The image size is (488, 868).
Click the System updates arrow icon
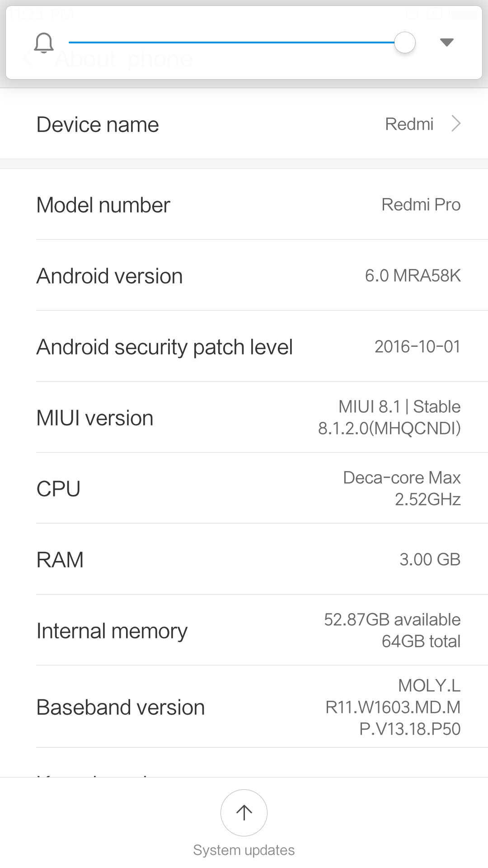(244, 813)
